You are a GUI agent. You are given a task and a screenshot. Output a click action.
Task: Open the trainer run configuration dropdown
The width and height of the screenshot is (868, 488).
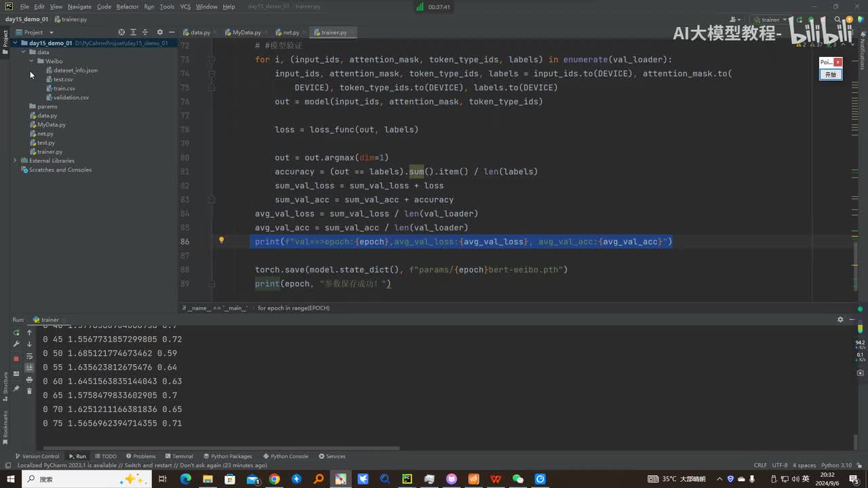click(x=772, y=20)
